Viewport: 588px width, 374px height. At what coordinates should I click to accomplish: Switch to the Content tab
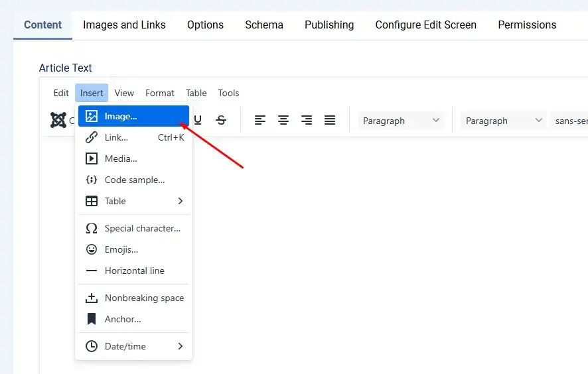(42, 25)
